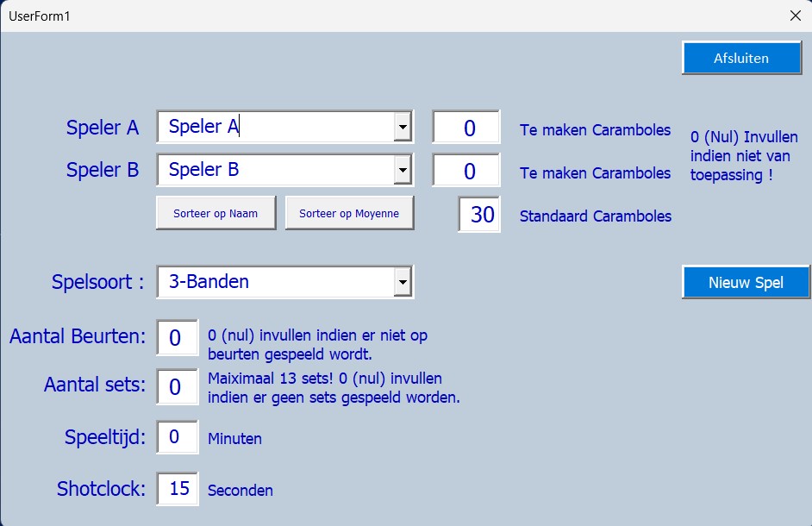Image resolution: width=812 pixels, height=526 pixels.
Task: Select the 3-Banden Spelsoort field
Action: tap(276, 282)
